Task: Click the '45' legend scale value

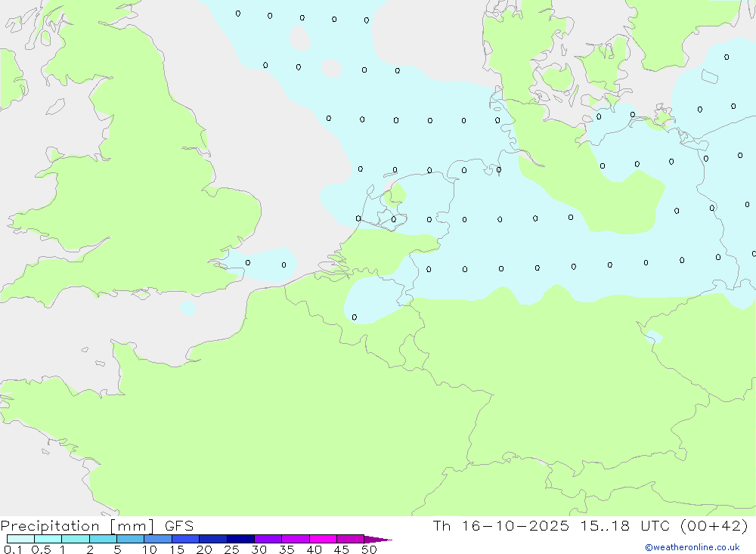Action: tap(342, 549)
